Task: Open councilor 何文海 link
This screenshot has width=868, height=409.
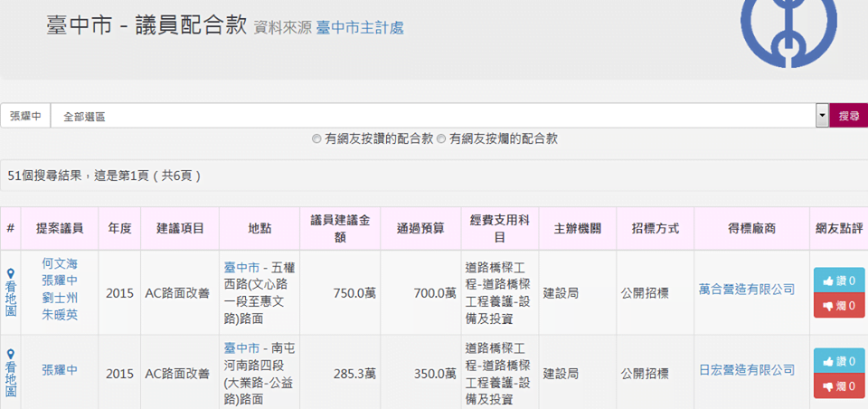Action: pos(60,263)
